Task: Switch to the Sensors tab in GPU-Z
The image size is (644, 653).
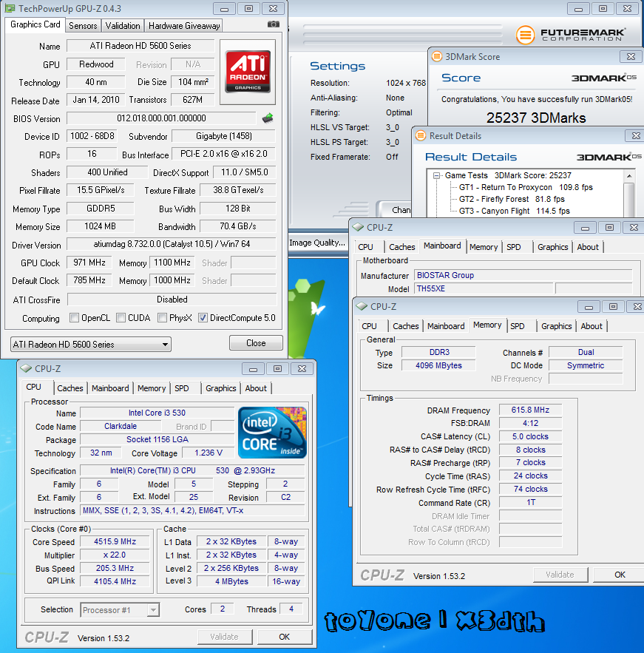Action: tap(83, 26)
